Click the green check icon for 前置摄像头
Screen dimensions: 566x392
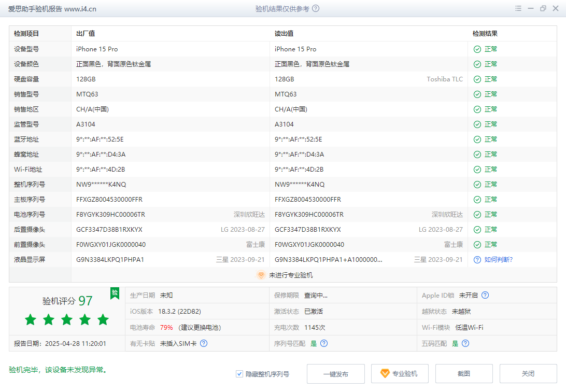click(477, 245)
